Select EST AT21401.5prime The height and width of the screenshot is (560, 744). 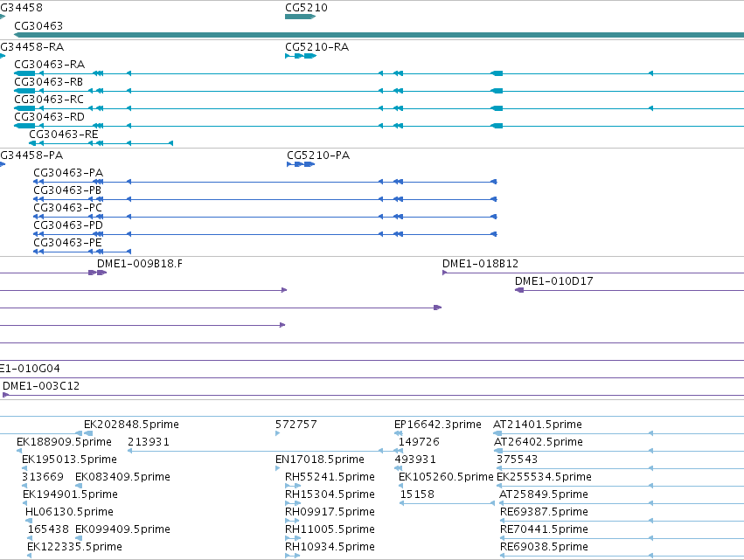pyautogui.click(x=538, y=425)
